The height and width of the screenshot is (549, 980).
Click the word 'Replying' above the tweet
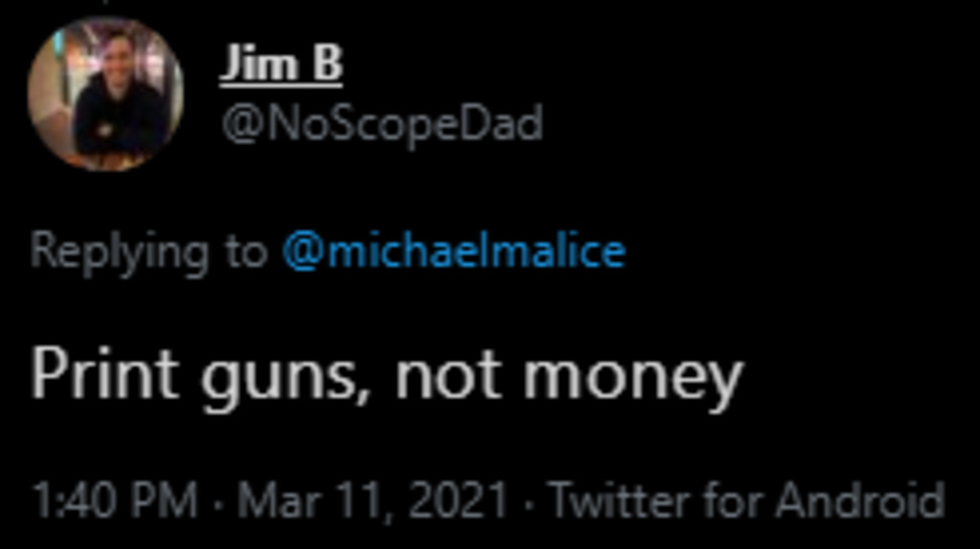(x=120, y=253)
